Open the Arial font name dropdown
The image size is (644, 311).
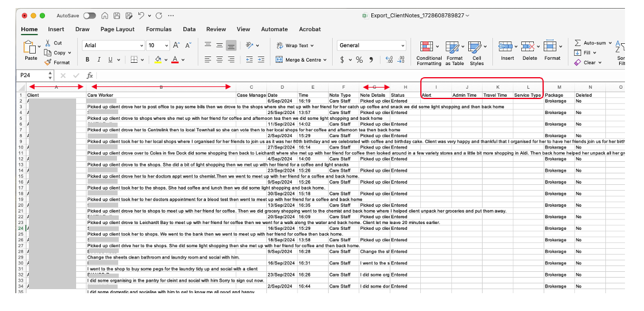[x=141, y=45]
